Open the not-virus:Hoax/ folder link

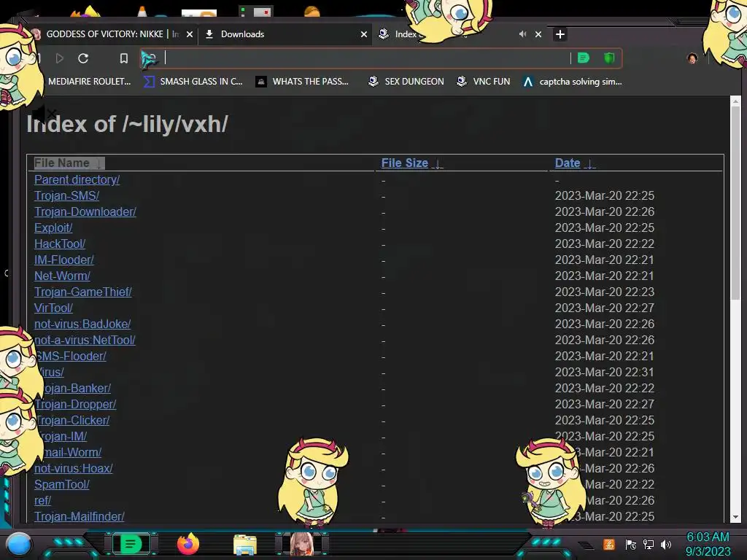point(74,469)
